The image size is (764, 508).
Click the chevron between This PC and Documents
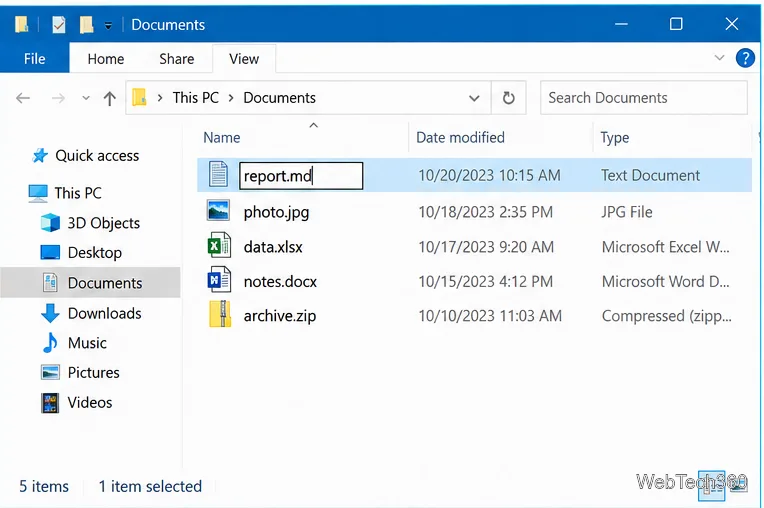[x=231, y=98]
